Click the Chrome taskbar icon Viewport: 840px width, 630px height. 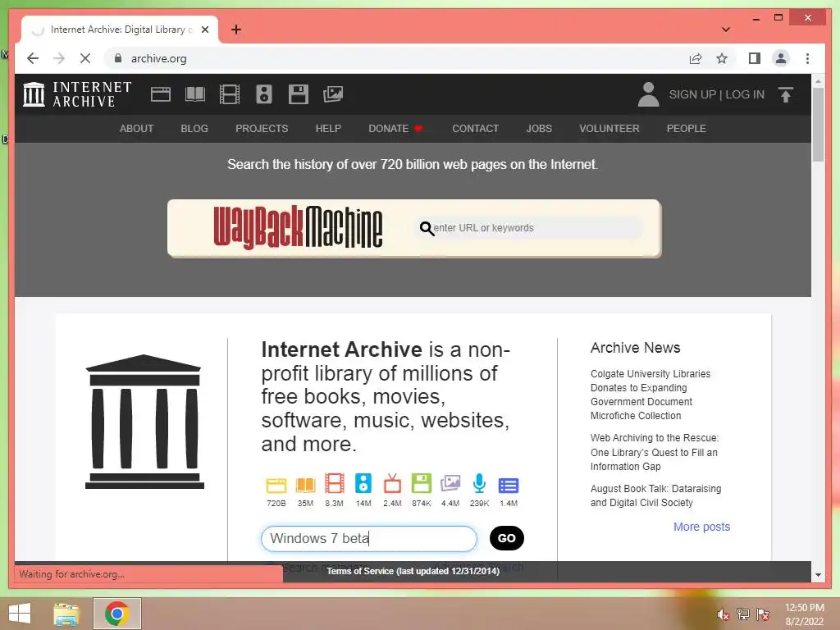click(x=117, y=614)
